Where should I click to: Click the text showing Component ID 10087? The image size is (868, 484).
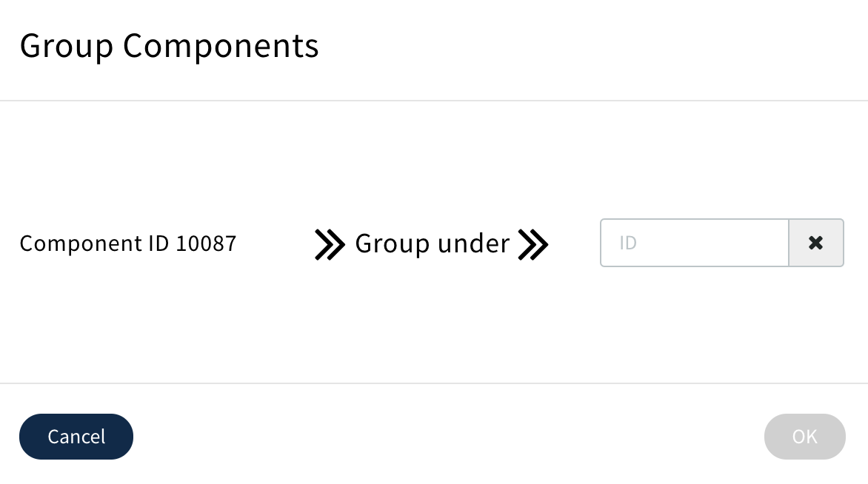(x=127, y=243)
